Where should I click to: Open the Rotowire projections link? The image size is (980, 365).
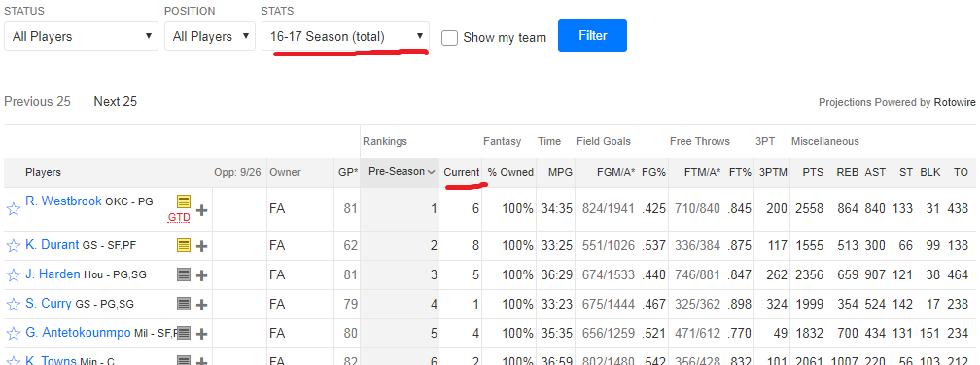(955, 102)
